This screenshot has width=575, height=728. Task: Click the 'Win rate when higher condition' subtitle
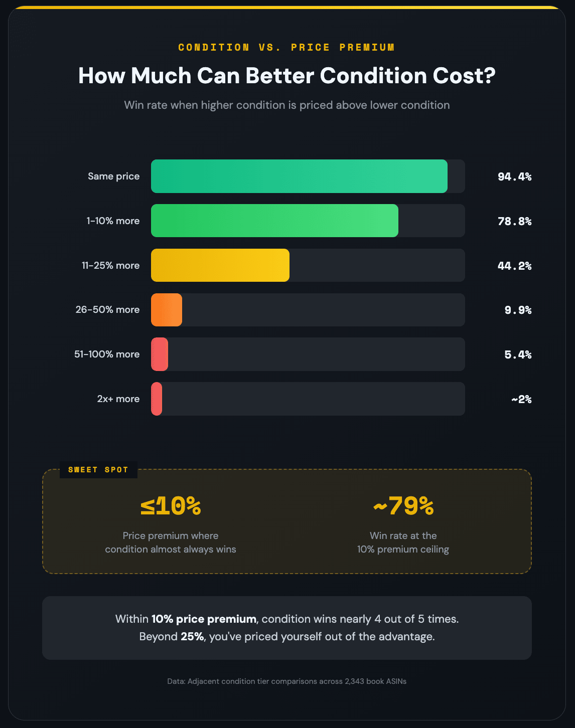tap(287, 105)
